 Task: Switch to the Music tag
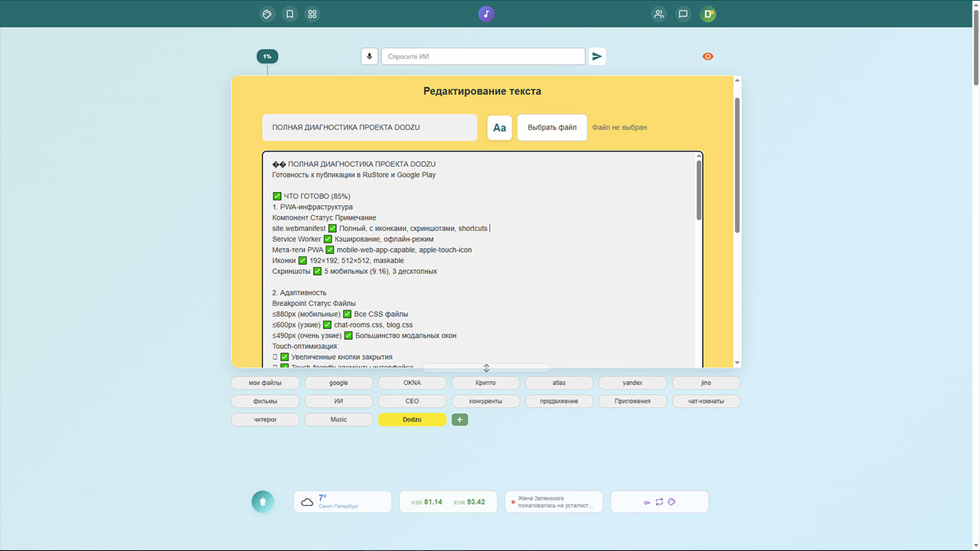click(x=338, y=419)
